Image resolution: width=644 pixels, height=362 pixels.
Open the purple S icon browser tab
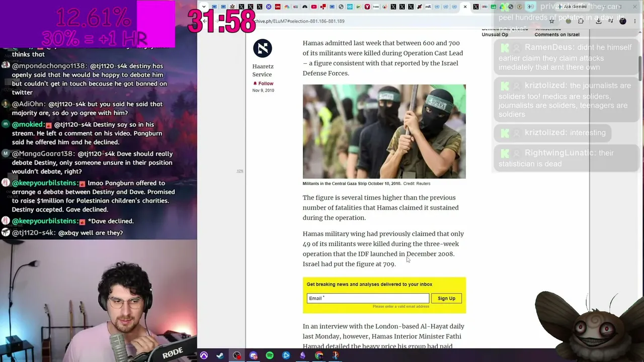tap(269, 7)
